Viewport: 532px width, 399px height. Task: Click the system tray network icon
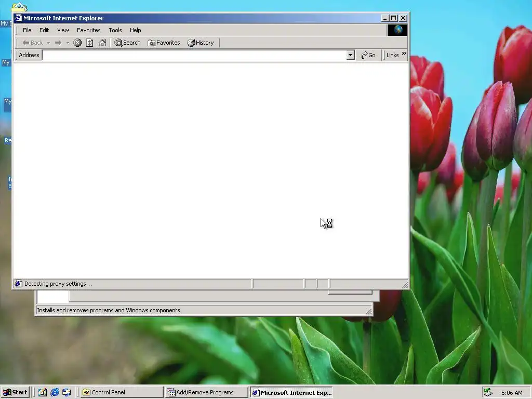(488, 392)
